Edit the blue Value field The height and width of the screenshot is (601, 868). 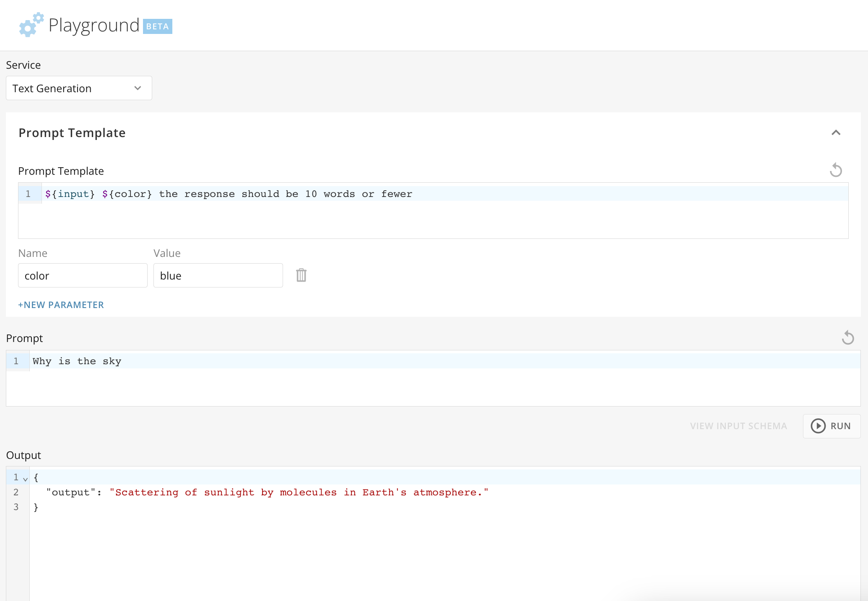click(x=218, y=275)
